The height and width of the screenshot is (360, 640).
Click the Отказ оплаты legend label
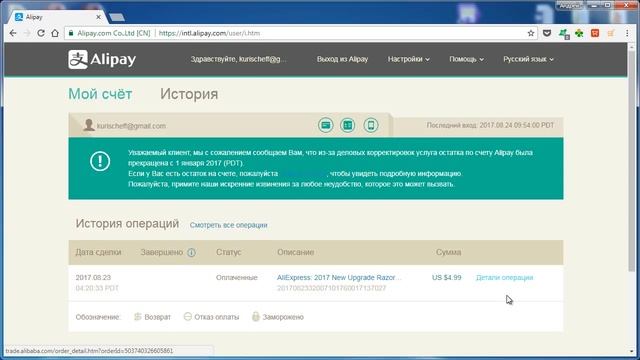coord(216,317)
